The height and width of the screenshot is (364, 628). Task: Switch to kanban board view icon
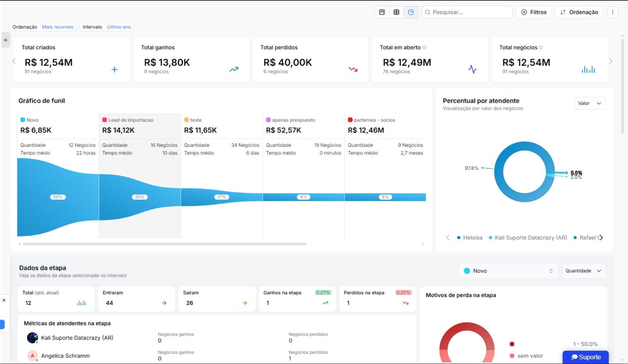click(x=382, y=12)
